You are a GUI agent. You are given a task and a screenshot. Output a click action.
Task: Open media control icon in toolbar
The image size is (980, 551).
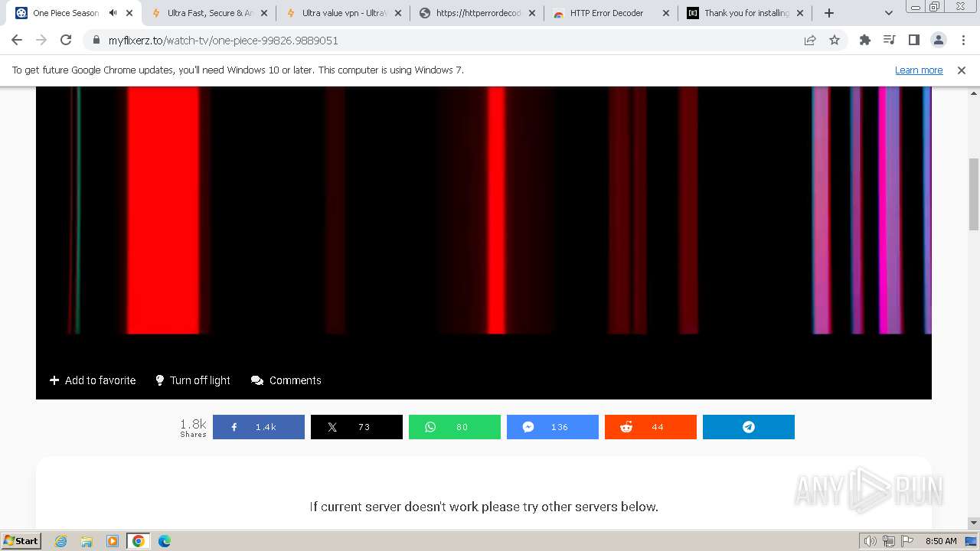click(x=889, y=41)
